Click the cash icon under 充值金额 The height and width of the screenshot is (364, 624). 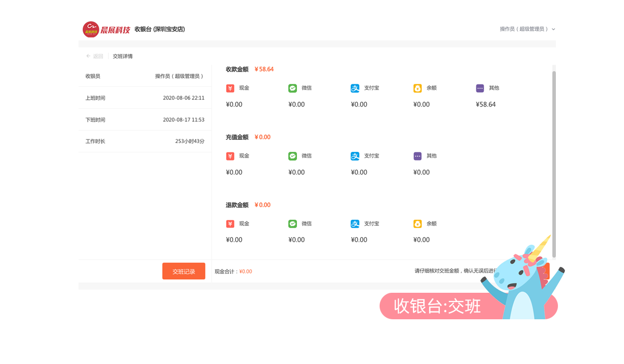[x=230, y=156]
